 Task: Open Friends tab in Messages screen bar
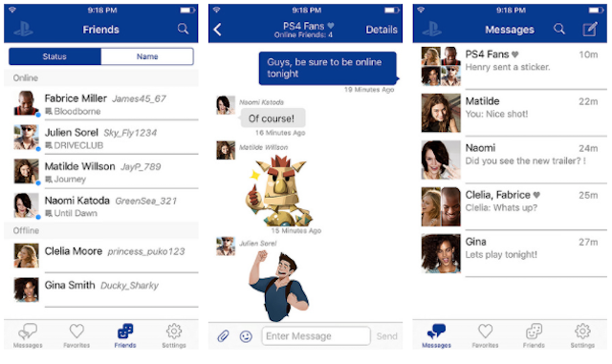tap(534, 335)
